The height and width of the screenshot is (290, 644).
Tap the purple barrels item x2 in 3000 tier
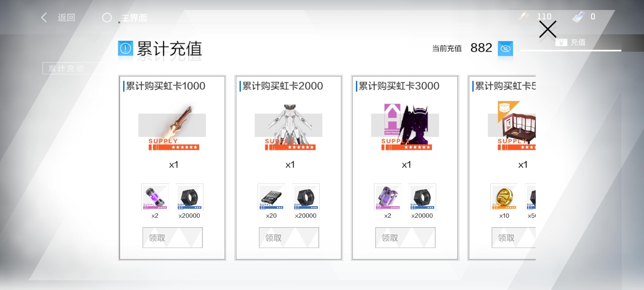(388, 197)
